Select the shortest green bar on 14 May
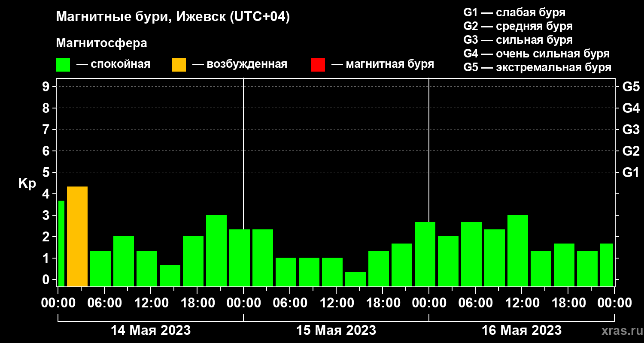 [x=170, y=276]
